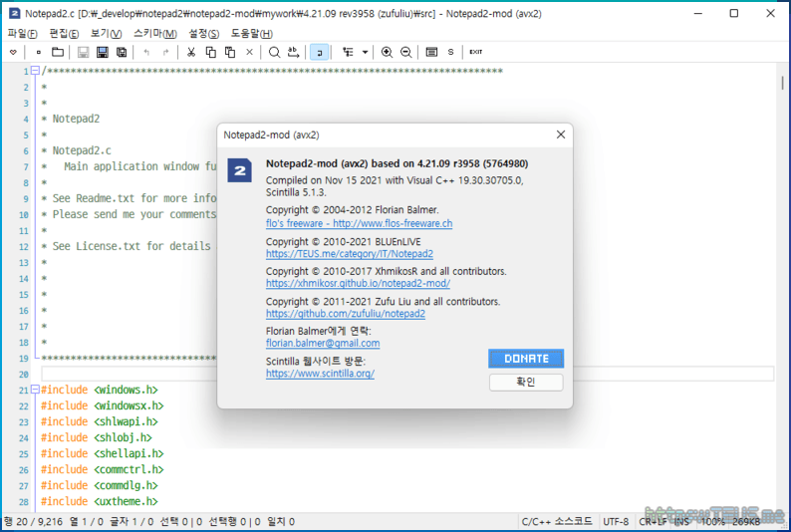Screen dimensions: 791x532
Task: Click the S scheme config icon
Action: point(450,52)
